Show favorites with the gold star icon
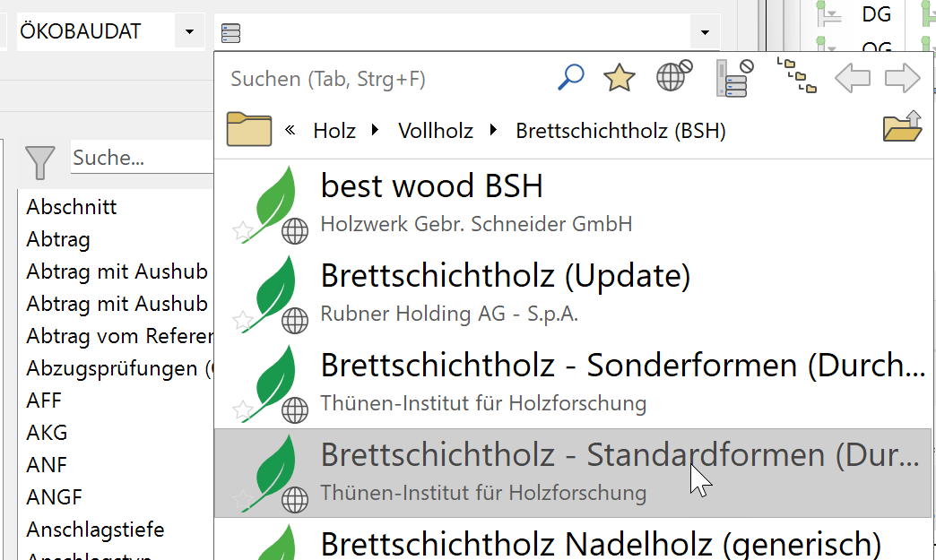Viewport: 936px width, 560px height. (619, 78)
